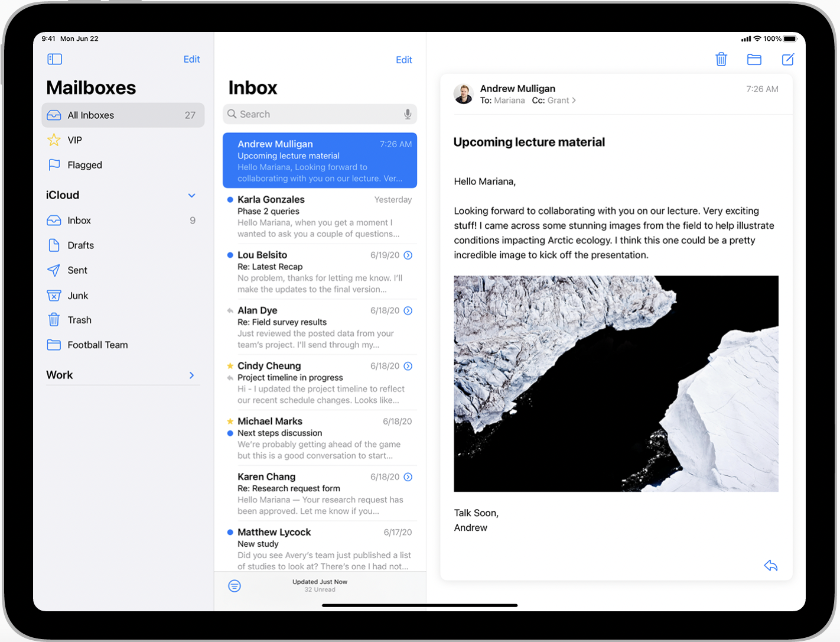Image resolution: width=840 pixels, height=642 pixels.
Task: Click the Wi-Fi icon in status bar
Action: (757, 39)
